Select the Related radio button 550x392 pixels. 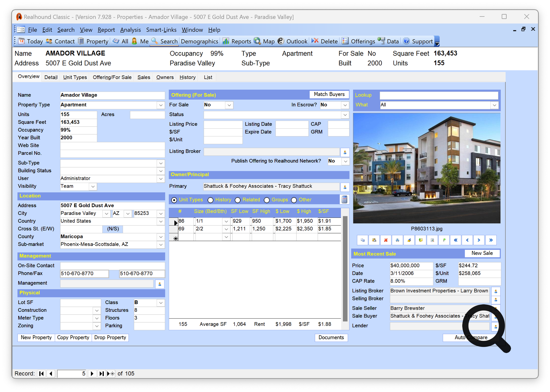point(238,200)
